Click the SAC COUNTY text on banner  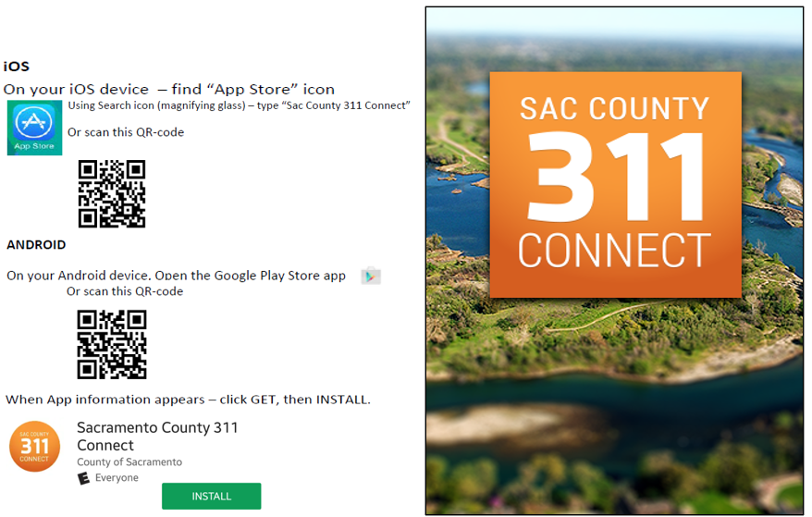tap(615, 109)
